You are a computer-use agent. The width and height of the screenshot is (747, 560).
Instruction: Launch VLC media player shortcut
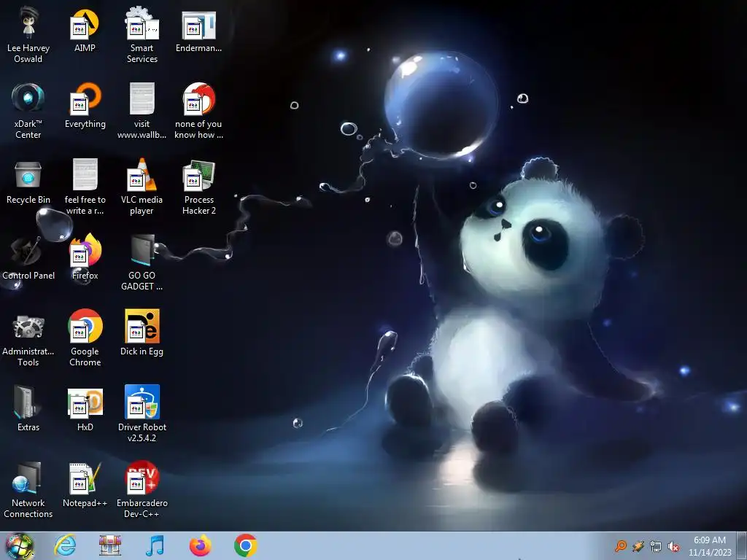142,186
